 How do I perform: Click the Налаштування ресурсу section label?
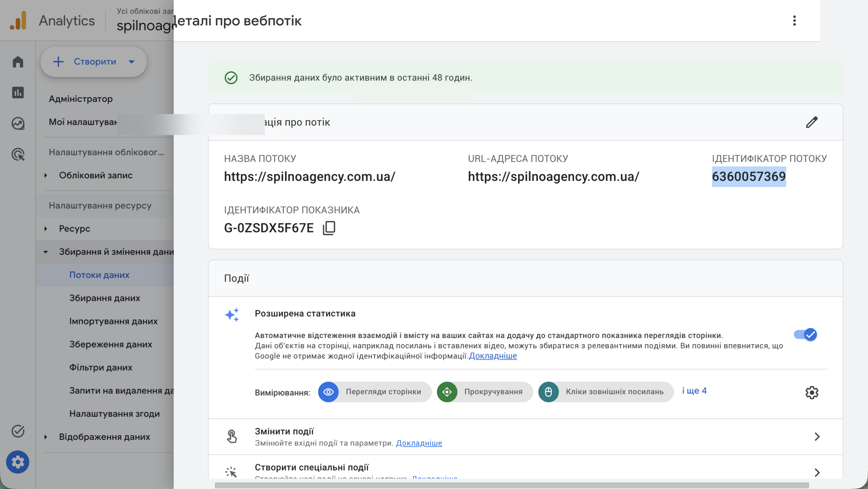point(100,206)
